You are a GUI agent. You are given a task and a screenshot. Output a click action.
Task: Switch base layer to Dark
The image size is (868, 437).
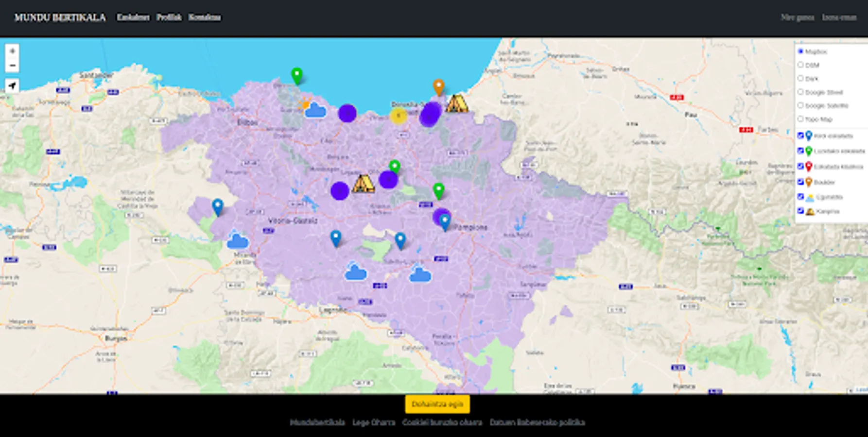[x=800, y=78]
